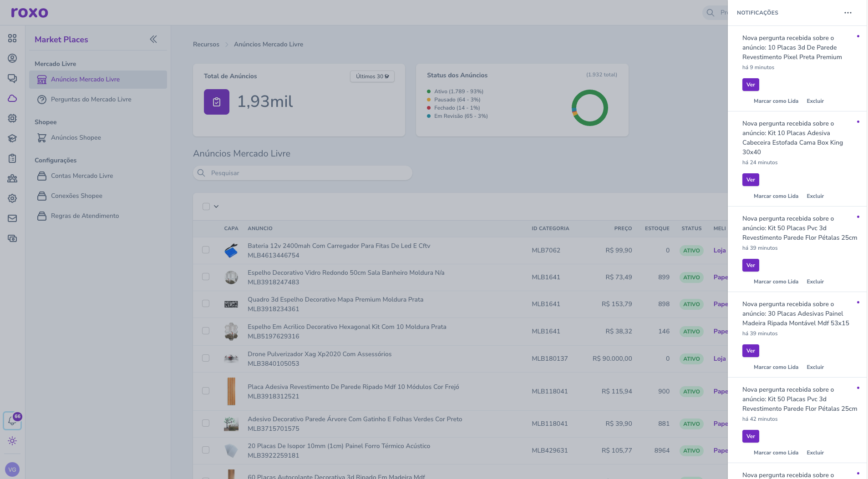Viewport: 868px width, 479px height.
Task: Open Anúncios Shopee menu item
Action: tap(98, 138)
